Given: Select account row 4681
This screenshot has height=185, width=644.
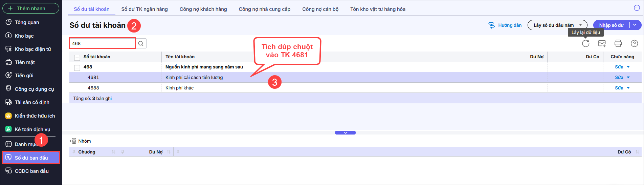Looking at the screenshot, I should pyautogui.click(x=355, y=78).
